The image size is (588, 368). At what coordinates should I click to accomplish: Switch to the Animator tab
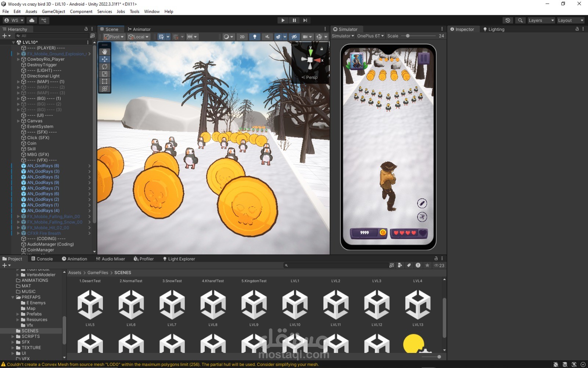(139, 29)
